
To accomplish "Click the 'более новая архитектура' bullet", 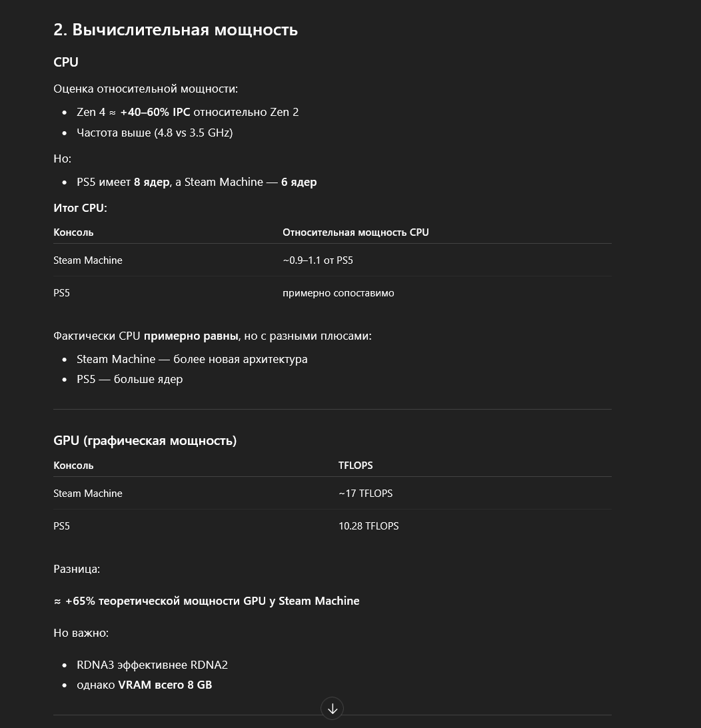I will click(192, 360).
